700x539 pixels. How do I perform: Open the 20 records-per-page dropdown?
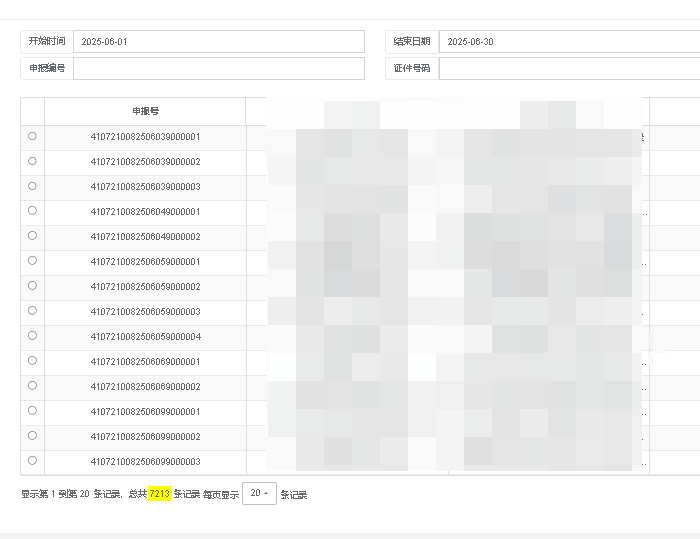(259, 493)
